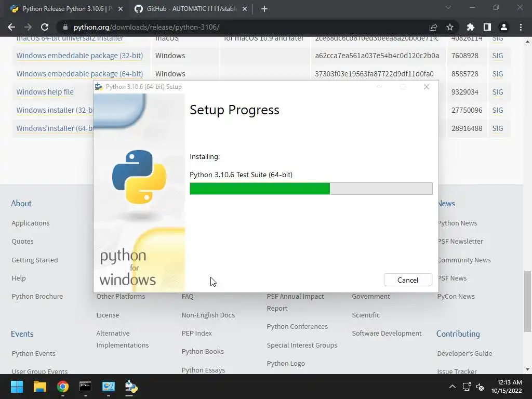Open Applications footer link

[31, 223]
